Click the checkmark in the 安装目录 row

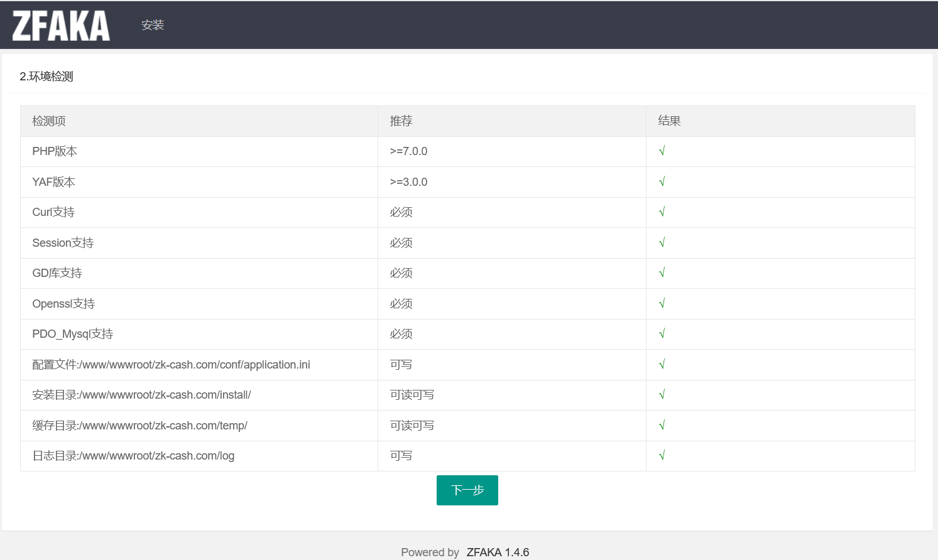[662, 395]
